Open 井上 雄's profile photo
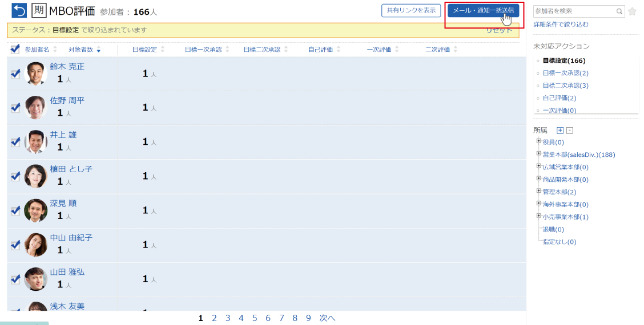The width and height of the screenshot is (644, 325). click(35, 141)
